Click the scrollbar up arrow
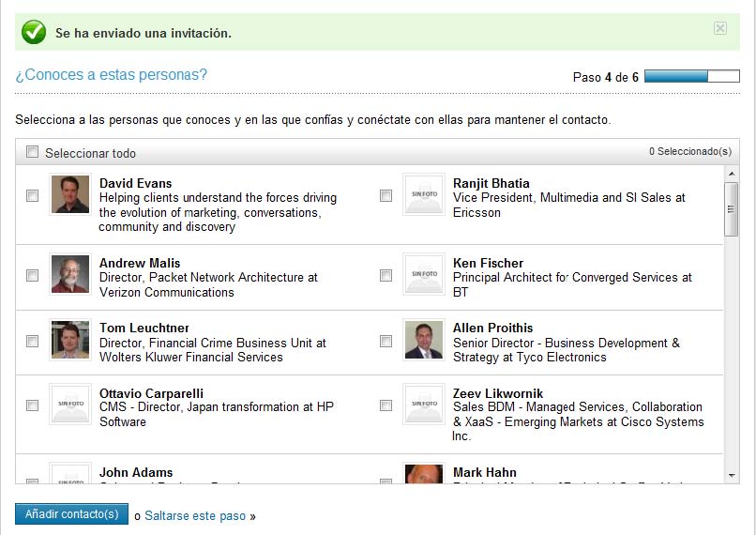The image size is (756, 535). coord(732,174)
